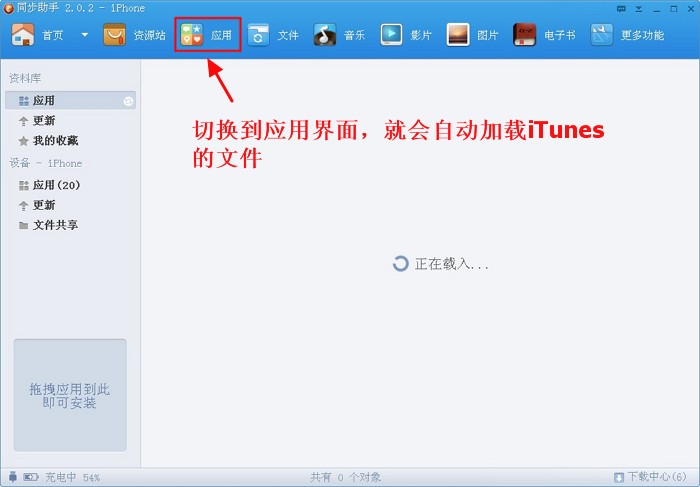Open the 电子书 ebook icon
700x487 pixels.
click(x=524, y=35)
